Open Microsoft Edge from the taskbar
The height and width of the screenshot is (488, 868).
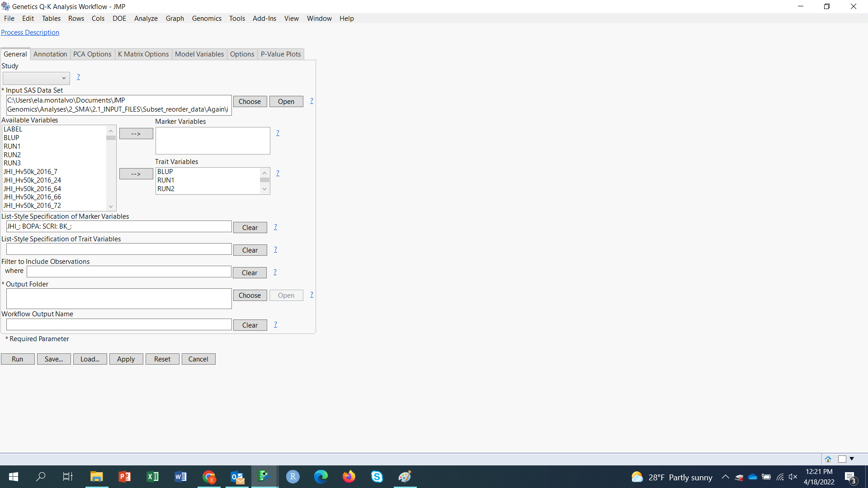(x=321, y=477)
